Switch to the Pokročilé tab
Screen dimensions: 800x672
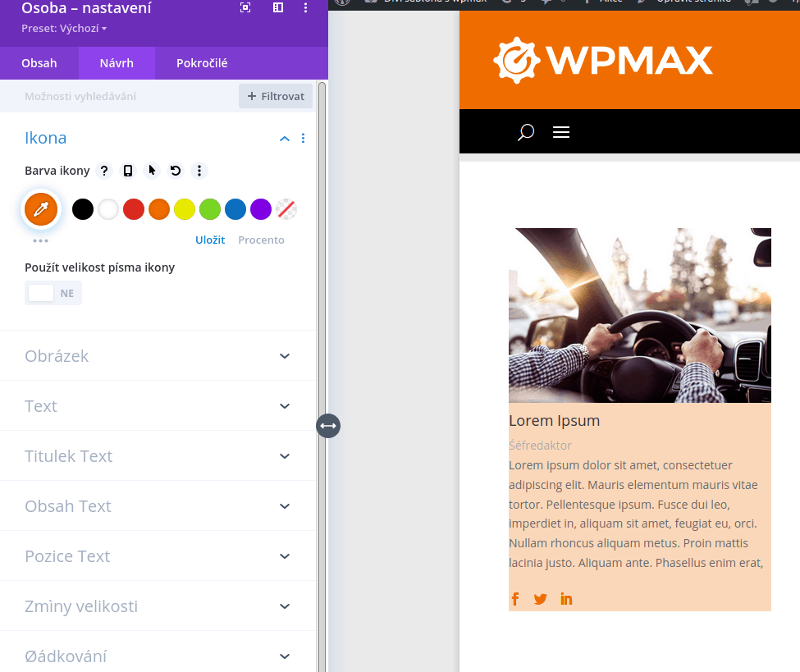click(x=202, y=63)
